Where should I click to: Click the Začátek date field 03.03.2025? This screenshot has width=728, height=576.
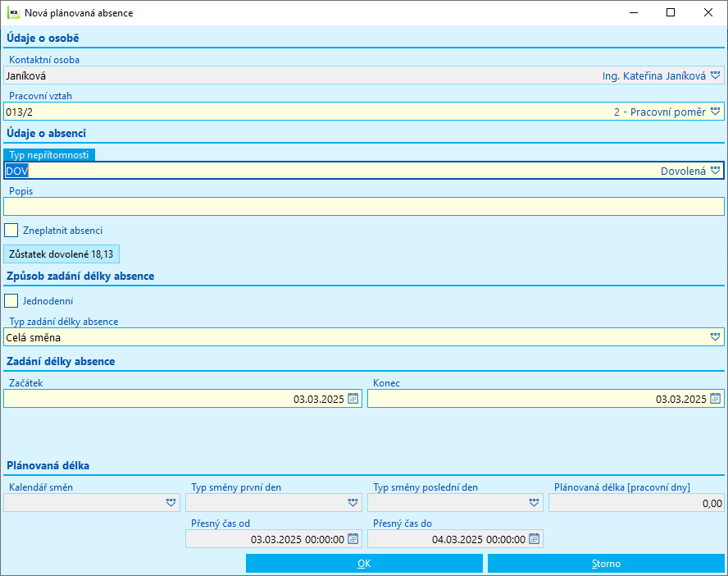pyautogui.click(x=183, y=399)
